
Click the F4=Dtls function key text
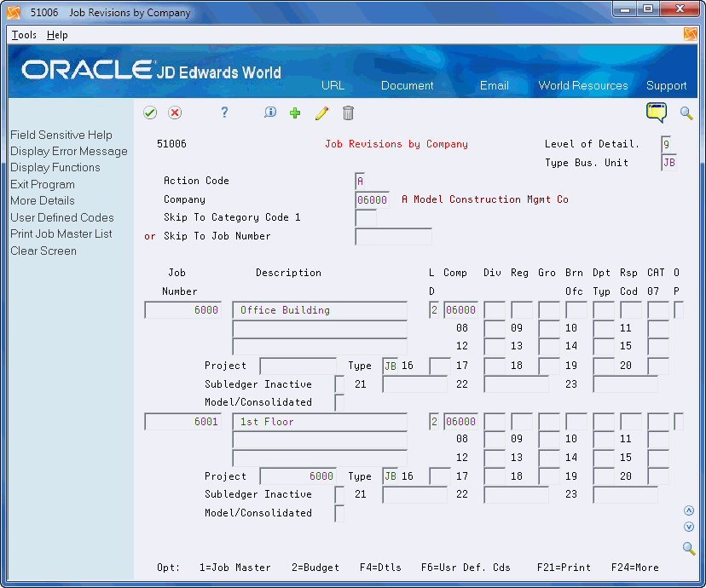[x=380, y=568]
